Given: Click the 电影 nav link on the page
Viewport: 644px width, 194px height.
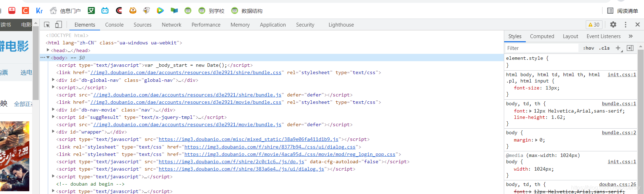Looking at the screenshot, I should [26, 25].
